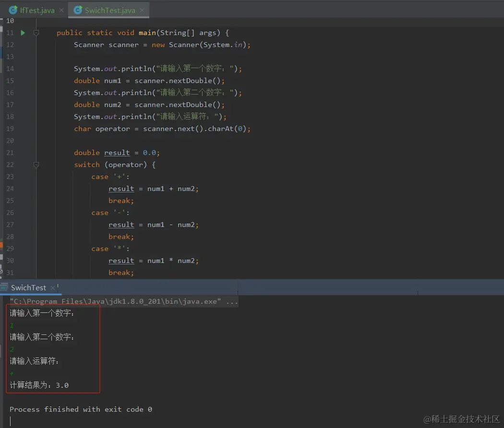Image resolution: width=504 pixels, height=428 pixels.
Task: Click line number 22 in the gutter
Action: click(x=10, y=165)
